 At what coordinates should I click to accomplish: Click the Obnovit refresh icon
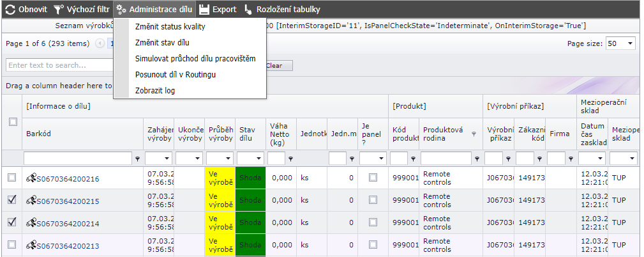10,10
